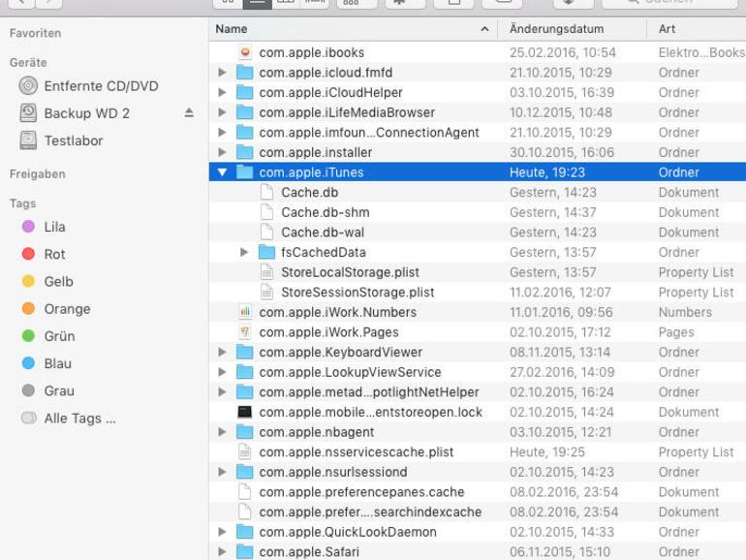Expand the com.apple.iLifeMediaBrowser folder
Image resolution: width=746 pixels, height=560 pixels.
222,112
